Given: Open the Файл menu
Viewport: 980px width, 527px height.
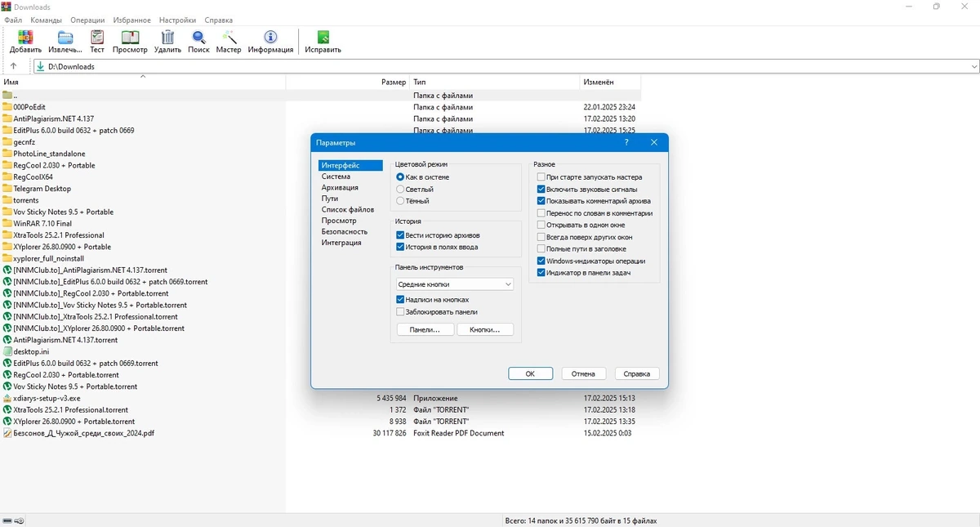Looking at the screenshot, I should click(13, 20).
